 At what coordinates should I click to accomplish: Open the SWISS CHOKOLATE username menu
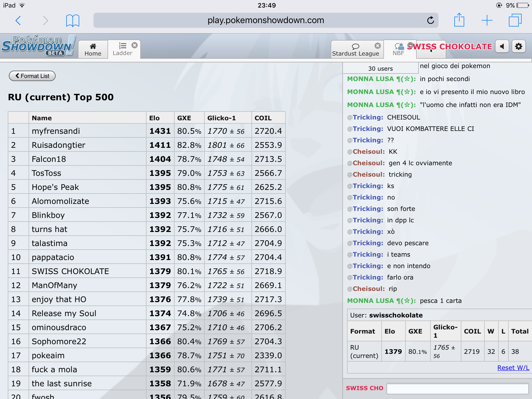click(449, 46)
